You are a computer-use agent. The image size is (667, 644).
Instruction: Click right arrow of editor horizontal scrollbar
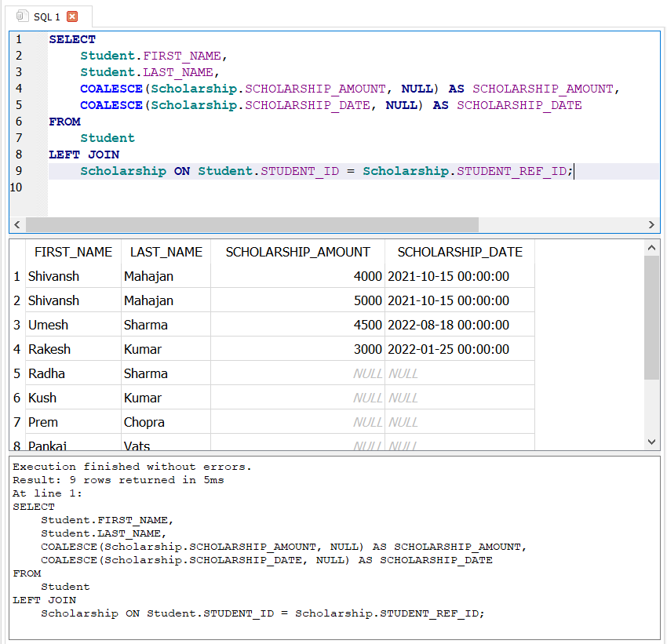click(x=651, y=224)
